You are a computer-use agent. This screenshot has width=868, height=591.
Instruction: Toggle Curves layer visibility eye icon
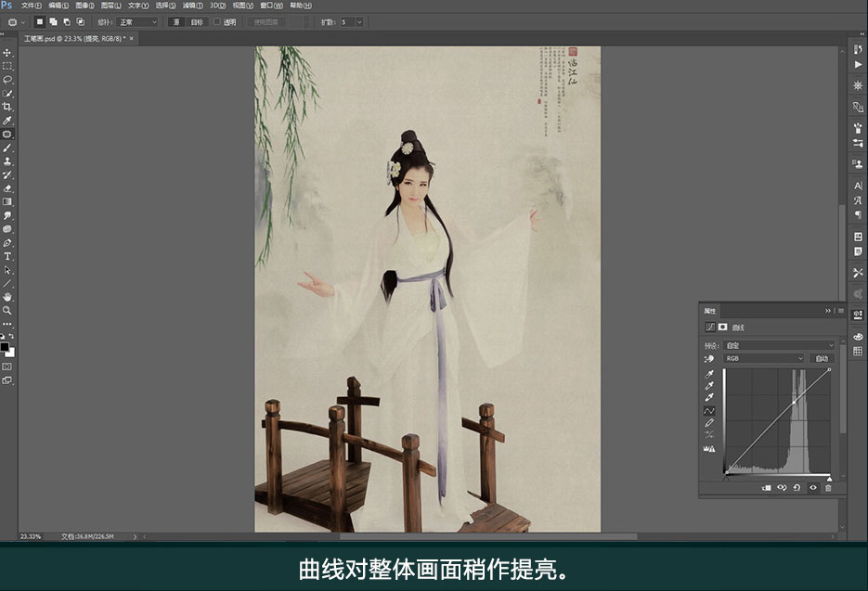coord(812,488)
